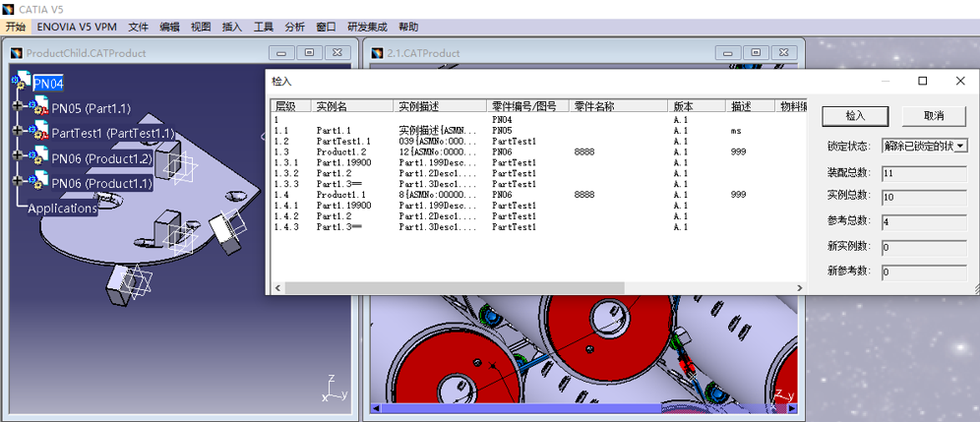Click the 描述 column header

coord(750,105)
